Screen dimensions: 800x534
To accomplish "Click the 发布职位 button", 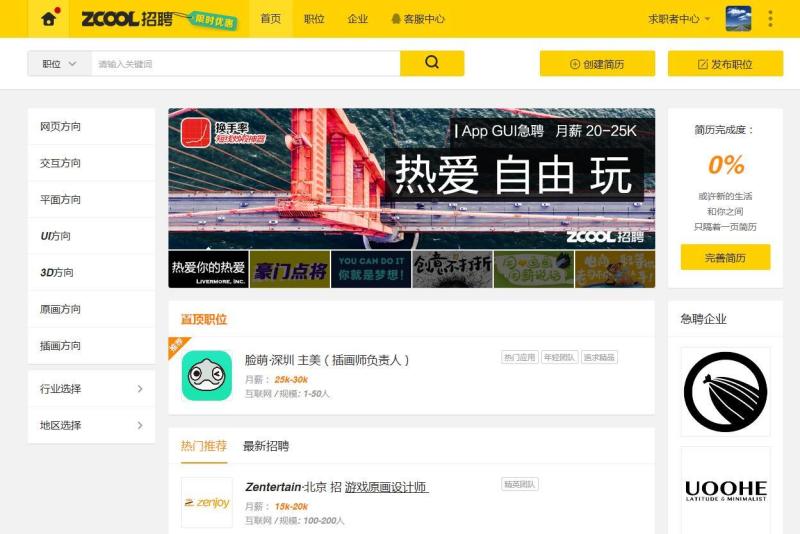I will click(725, 64).
